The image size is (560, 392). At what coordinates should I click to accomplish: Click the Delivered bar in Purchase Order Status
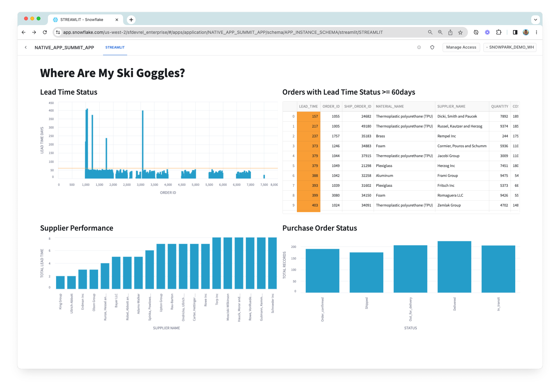click(454, 267)
